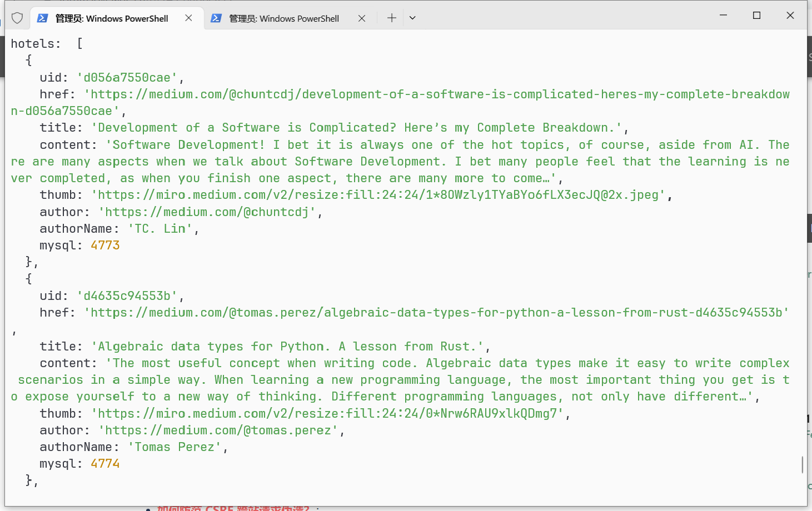Click the vertical scrollbar thumb on right edge
Image resolution: width=812 pixels, height=511 pixels.
[802, 464]
